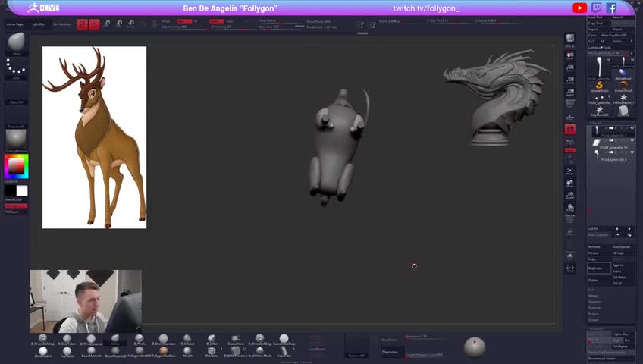Image resolution: width=643 pixels, height=364 pixels.
Task: Click the dragon bust model thumbnail
Action: [497, 98]
